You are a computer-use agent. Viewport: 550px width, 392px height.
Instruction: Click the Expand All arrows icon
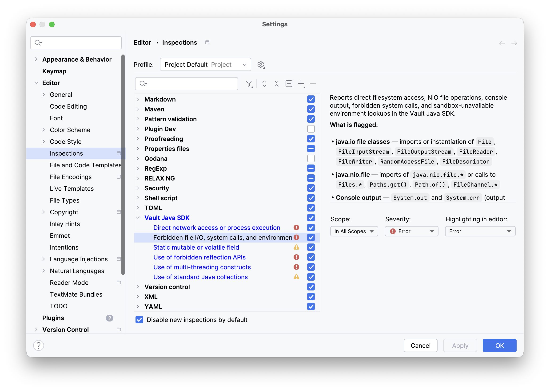tap(264, 84)
